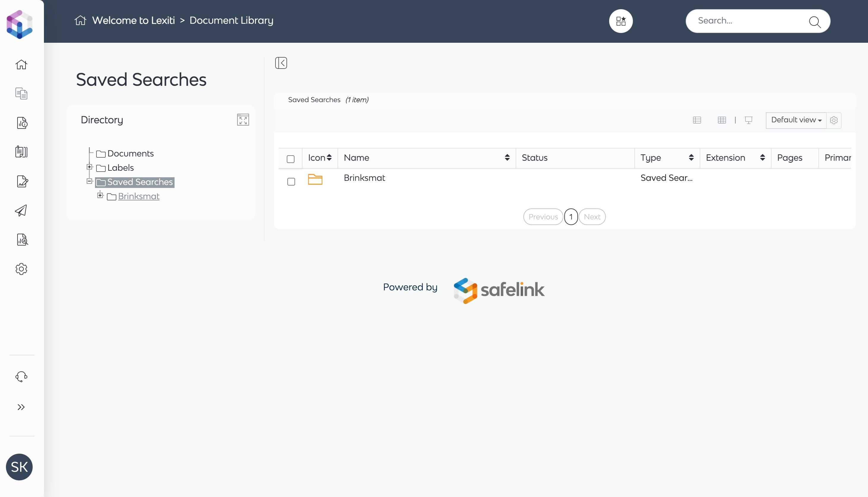Click the support headset icon

point(21,376)
